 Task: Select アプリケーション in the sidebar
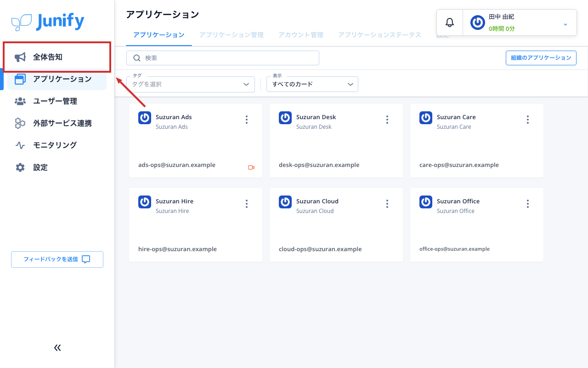pyautogui.click(x=57, y=79)
